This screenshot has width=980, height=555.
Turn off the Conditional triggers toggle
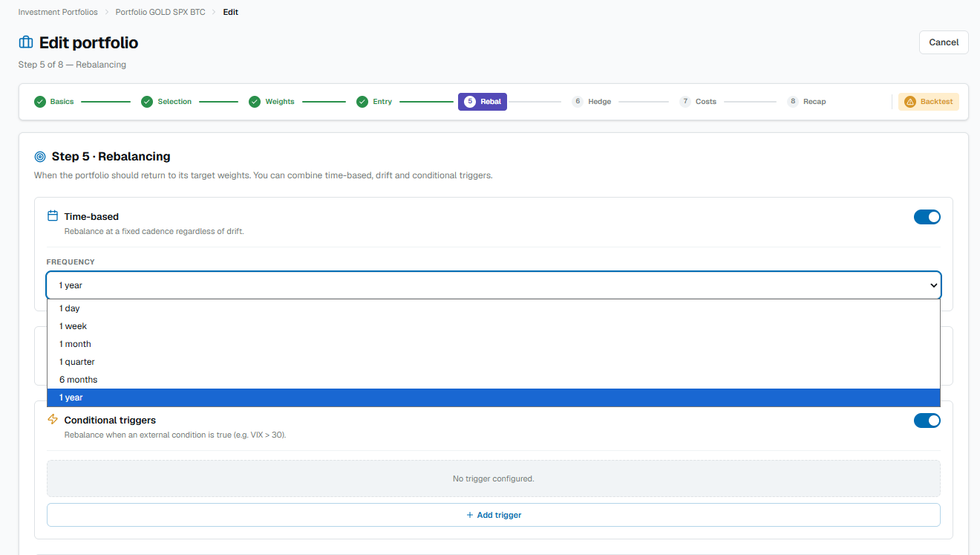coord(927,421)
